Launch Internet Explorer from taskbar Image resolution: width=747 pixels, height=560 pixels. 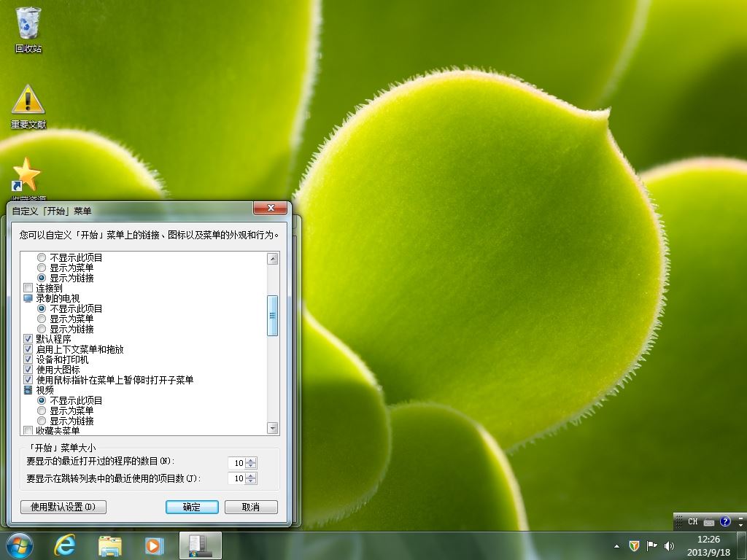click(x=65, y=545)
